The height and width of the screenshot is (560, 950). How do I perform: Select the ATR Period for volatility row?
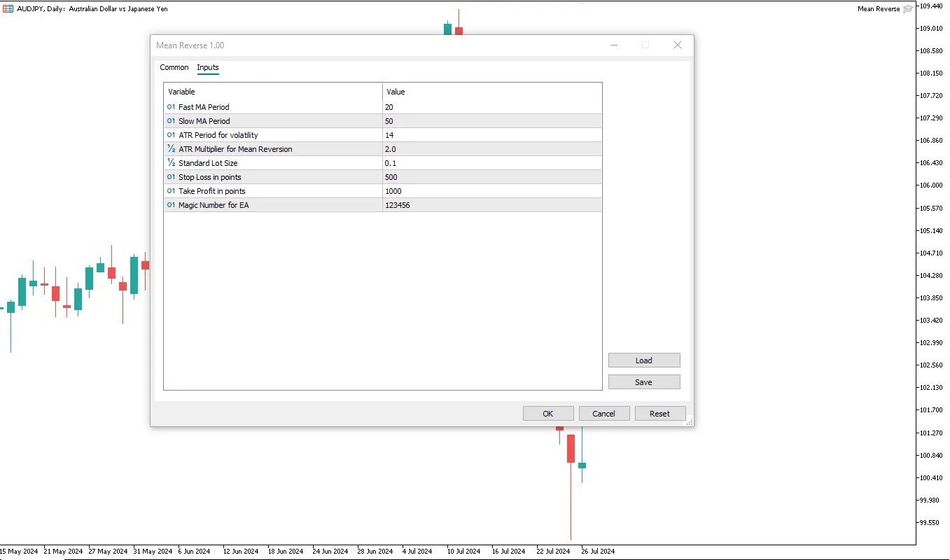[273, 135]
